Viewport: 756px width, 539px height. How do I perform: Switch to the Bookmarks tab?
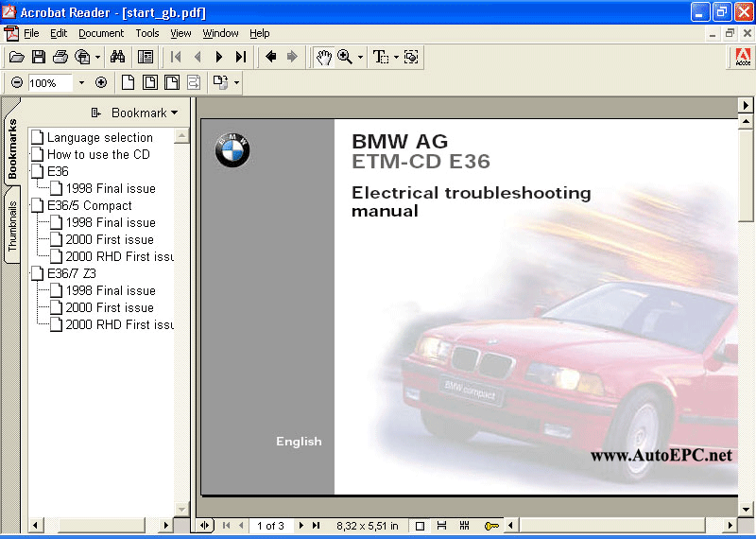[x=12, y=148]
